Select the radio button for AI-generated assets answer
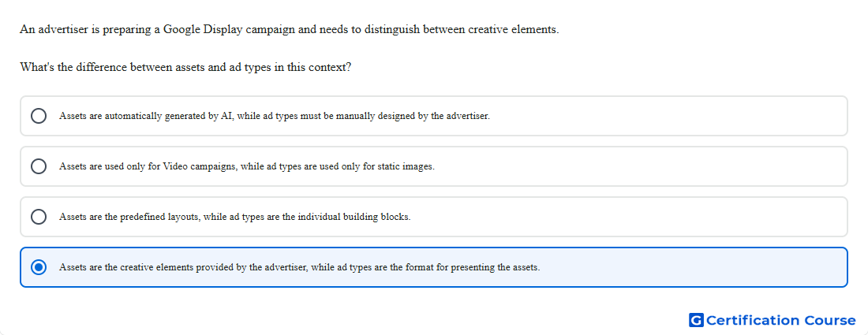This screenshot has height=335, width=868. [39, 116]
